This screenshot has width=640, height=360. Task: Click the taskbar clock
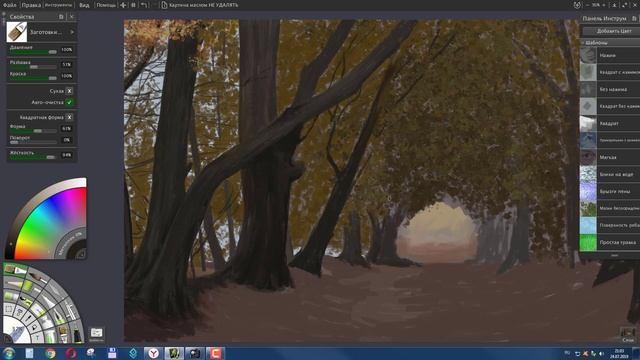(x=619, y=353)
